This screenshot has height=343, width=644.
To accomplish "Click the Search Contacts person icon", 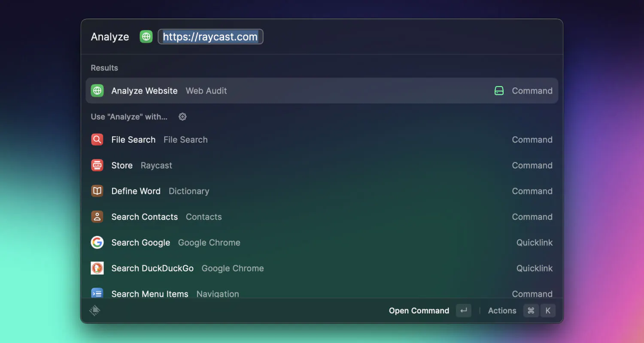I will click(x=97, y=217).
